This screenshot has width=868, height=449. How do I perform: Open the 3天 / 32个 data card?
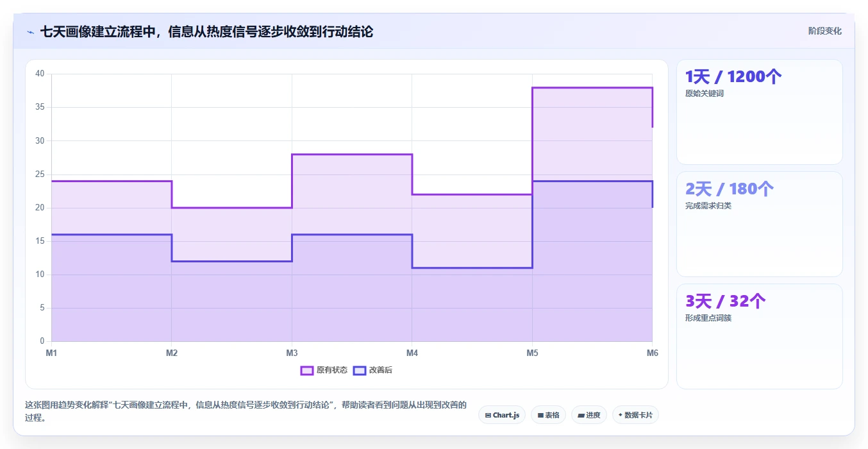click(760, 336)
